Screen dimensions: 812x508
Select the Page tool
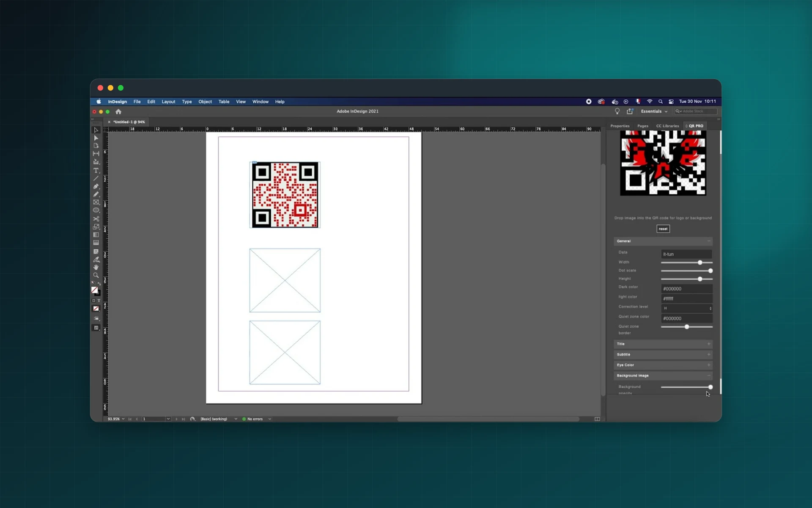click(x=96, y=146)
